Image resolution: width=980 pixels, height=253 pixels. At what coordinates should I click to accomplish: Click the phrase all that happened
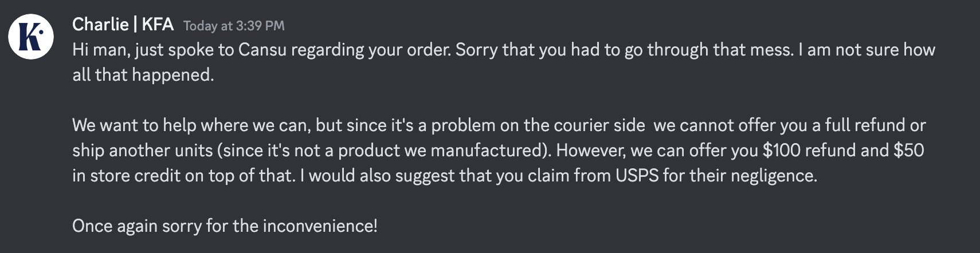143,75
